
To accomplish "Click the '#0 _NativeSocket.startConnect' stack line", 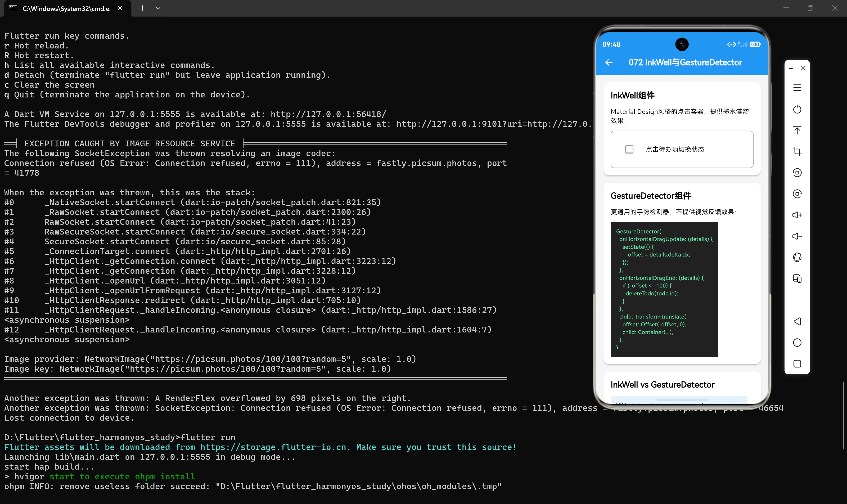I will (193, 202).
